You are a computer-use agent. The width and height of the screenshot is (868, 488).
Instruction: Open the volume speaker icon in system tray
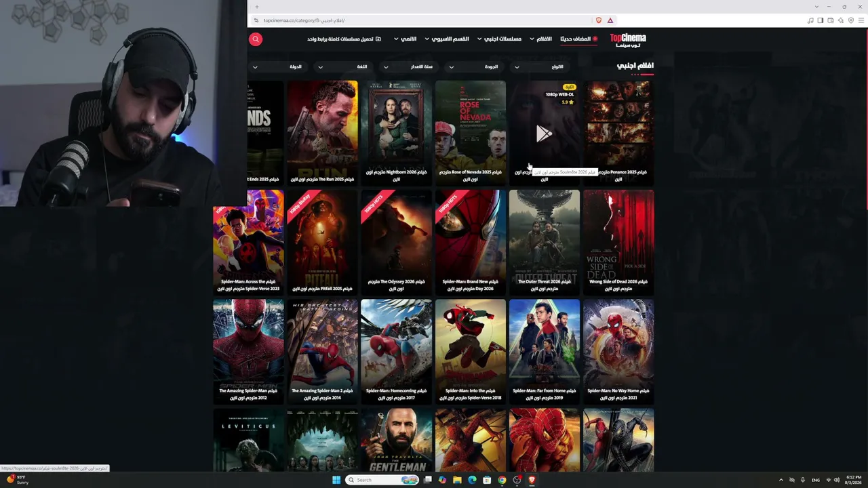coord(837,480)
